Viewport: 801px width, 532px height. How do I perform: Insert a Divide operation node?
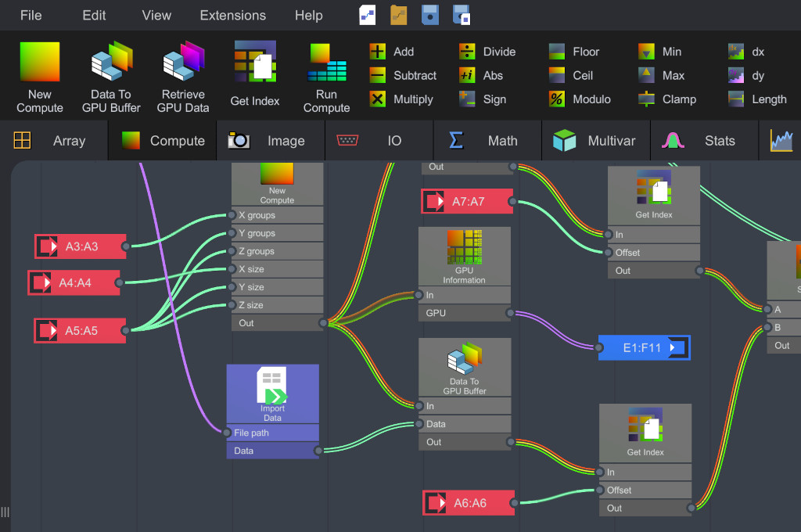487,52
